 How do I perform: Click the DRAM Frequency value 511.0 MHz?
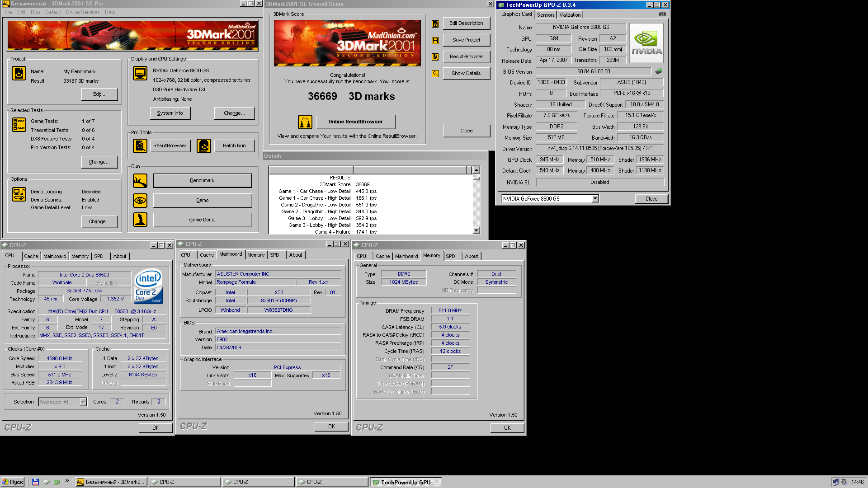tap(450, 311)
